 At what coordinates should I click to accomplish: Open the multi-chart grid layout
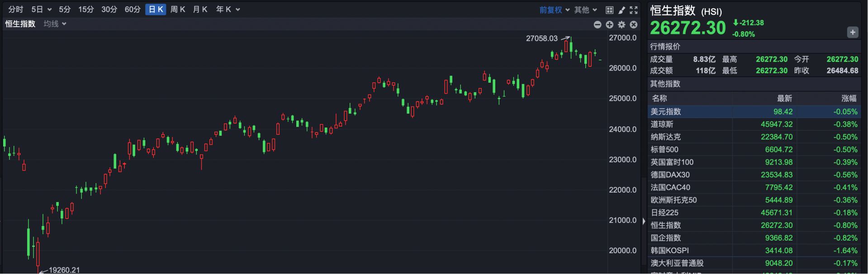(610, 10)
